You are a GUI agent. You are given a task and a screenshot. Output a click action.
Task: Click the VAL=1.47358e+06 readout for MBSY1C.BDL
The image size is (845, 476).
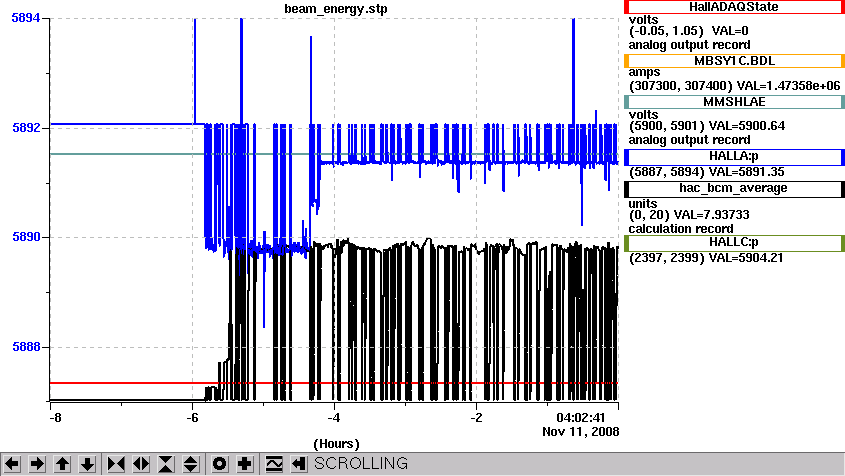click(x=788, y=86)
